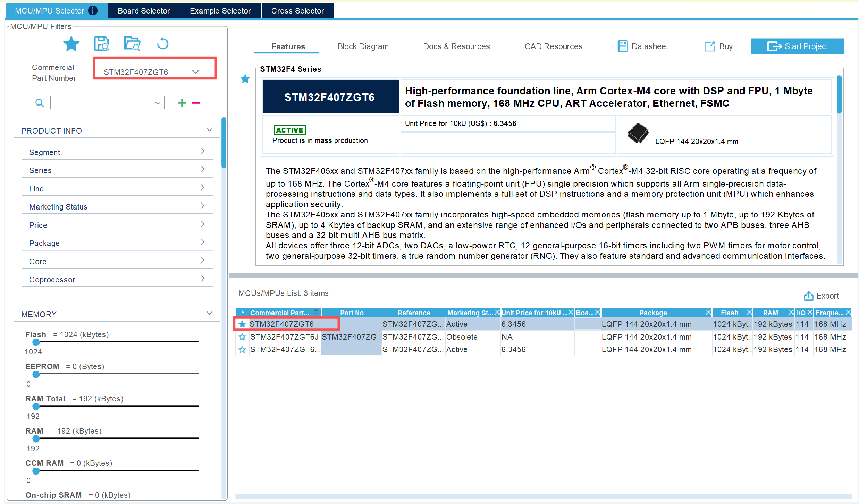859x504 pixels.
Task: Switch to the Board Selector tab
Action: 144,11
